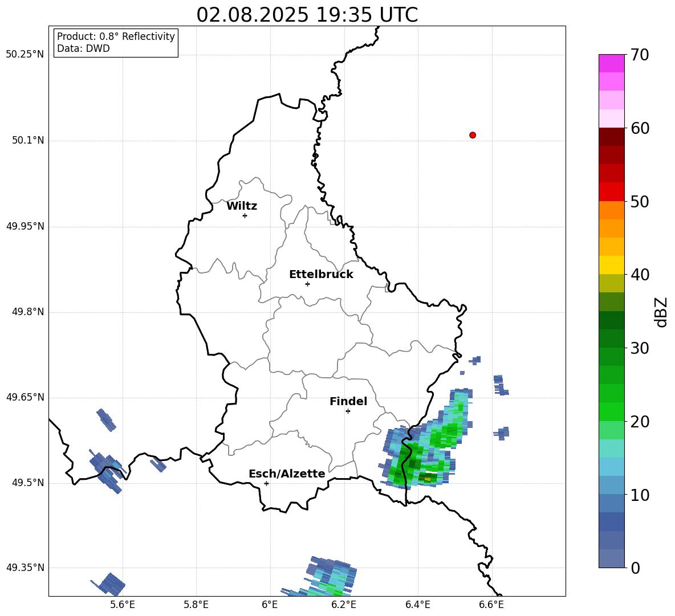Viewport: 675px width, 616px height.
Task: Pick the bright red colorbar swatch above 50
Action: [611, 192]
